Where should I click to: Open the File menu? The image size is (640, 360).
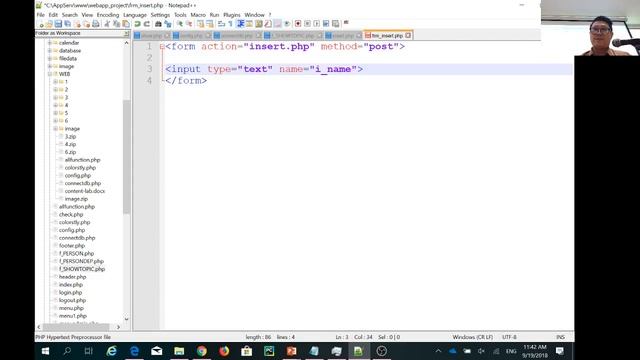40,15
